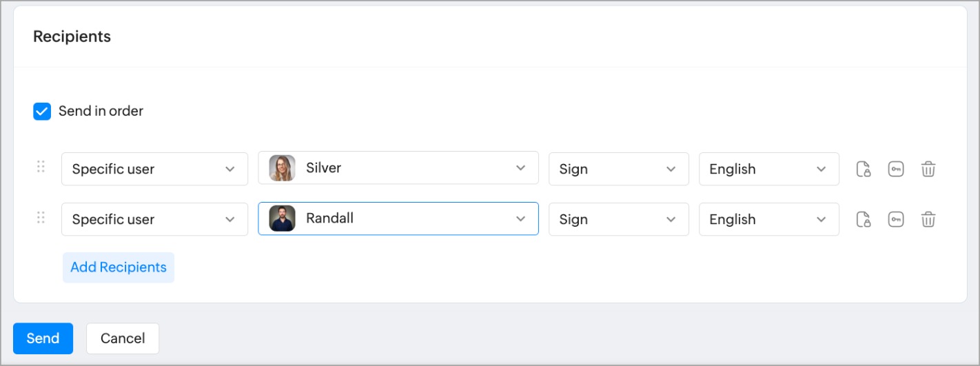Click the drag handle for Randall's row
This screenshot has height=366, width=980.
(x=41, y=218)
